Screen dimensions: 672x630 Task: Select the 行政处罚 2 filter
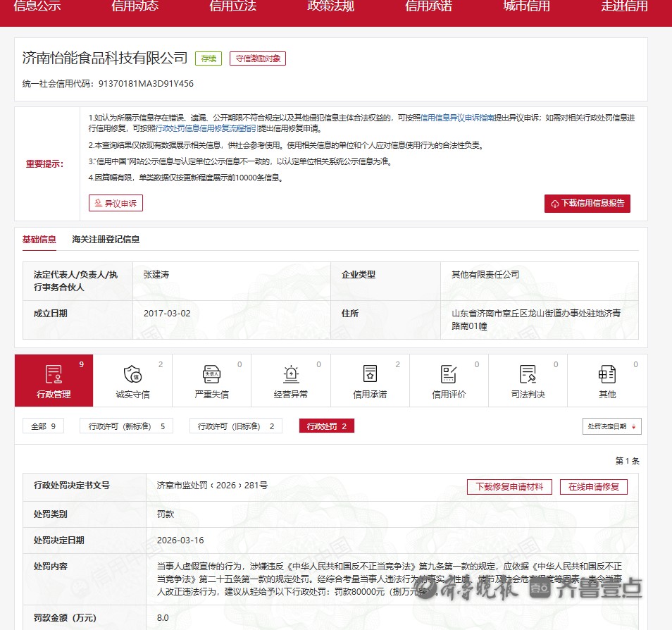pyautogui.click(x=326, y=426)
